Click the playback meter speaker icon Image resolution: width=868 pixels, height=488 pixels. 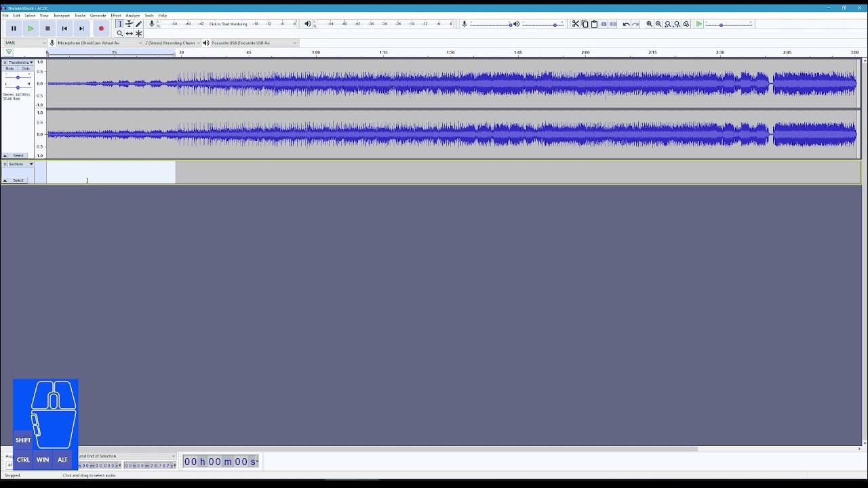tap(308, 24)
